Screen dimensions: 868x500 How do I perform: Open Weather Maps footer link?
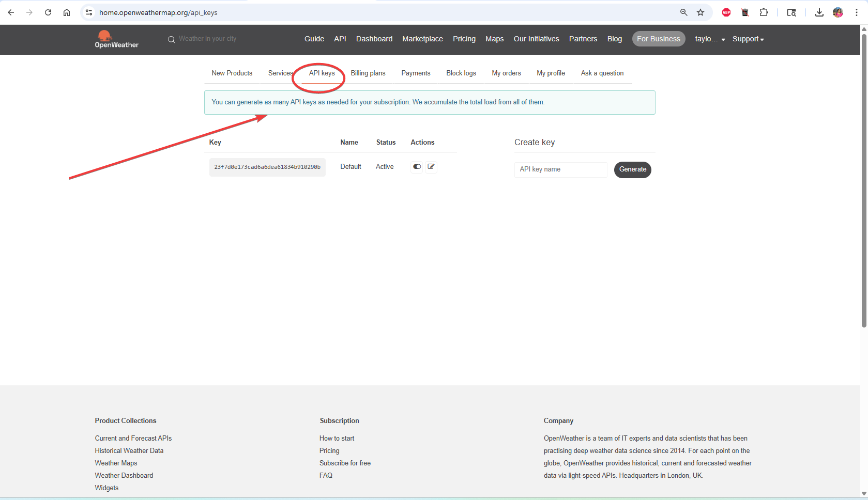pos(116,463)
